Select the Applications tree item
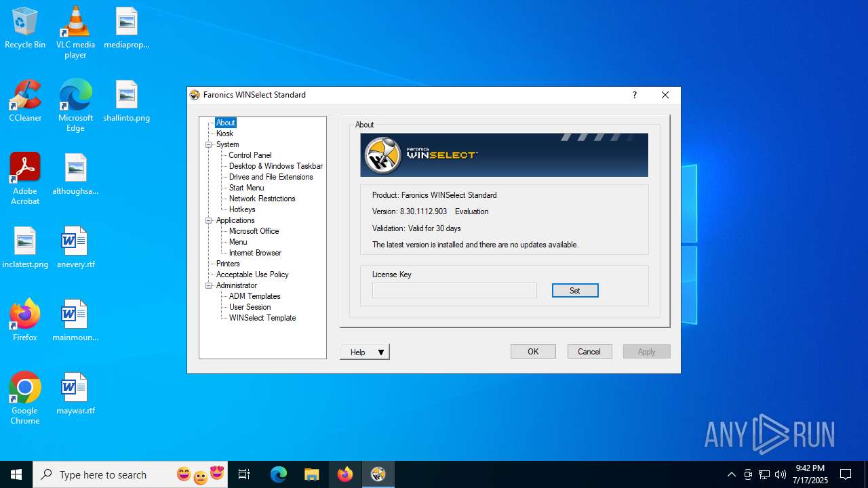 coord(235,220)
